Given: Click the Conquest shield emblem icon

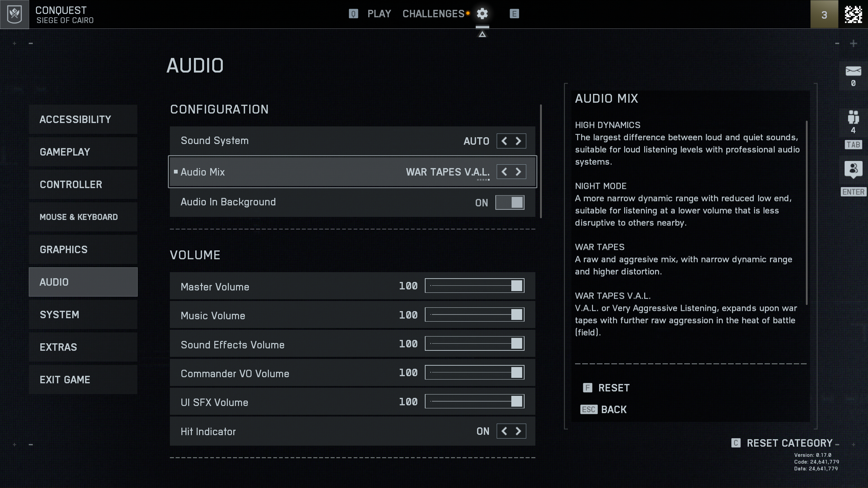Looking at the screenshot, I should [x=15, y=14].
